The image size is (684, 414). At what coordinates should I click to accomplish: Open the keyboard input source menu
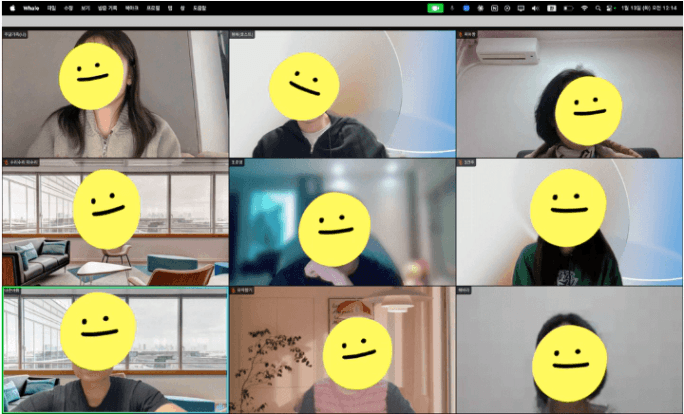point(551,8)
